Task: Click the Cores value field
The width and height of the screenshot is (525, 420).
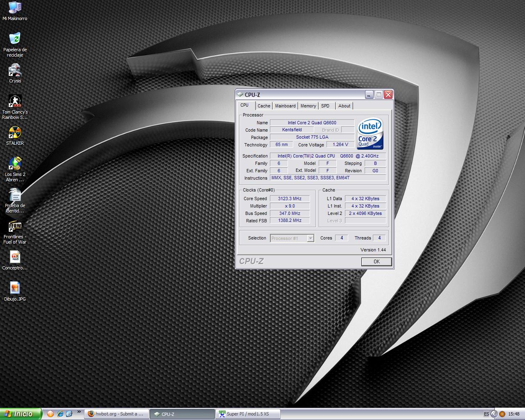Action: (341, 238)
